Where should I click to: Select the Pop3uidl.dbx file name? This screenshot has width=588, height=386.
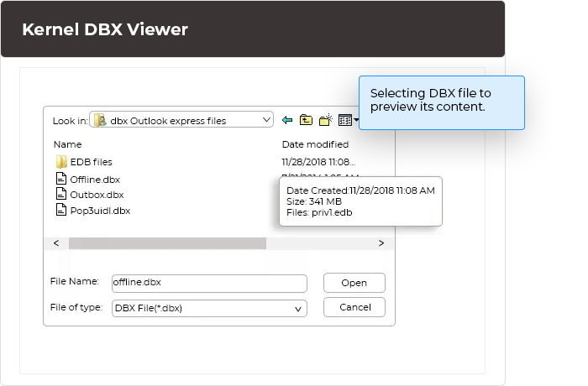[100, 211]
